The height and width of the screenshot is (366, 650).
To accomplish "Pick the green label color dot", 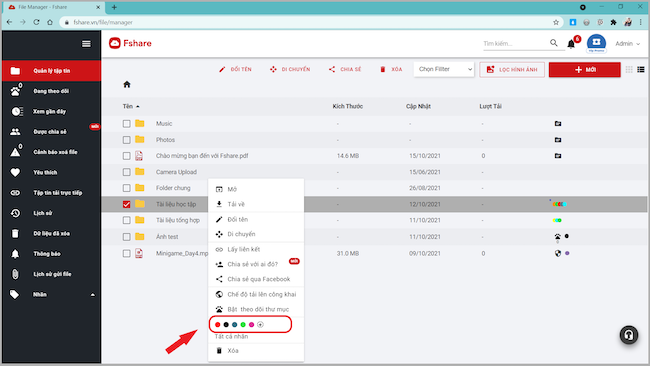I will pyautogui.click(x=243, y=325).
